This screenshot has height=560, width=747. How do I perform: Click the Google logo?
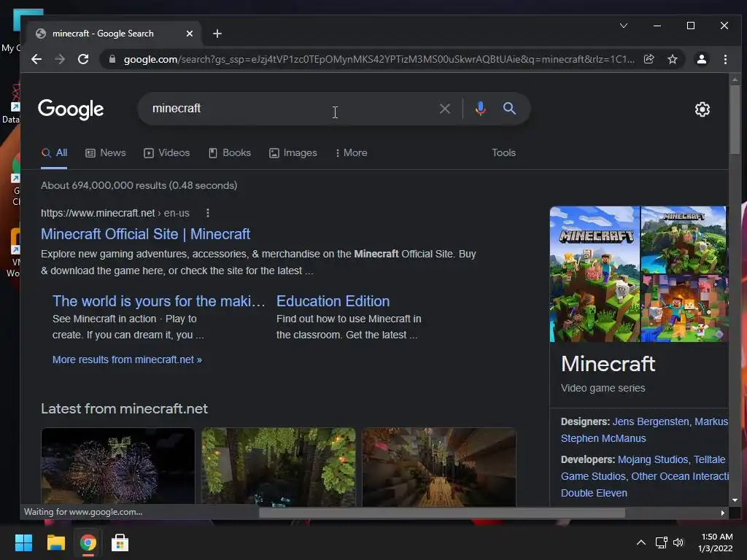pos(71,109)
